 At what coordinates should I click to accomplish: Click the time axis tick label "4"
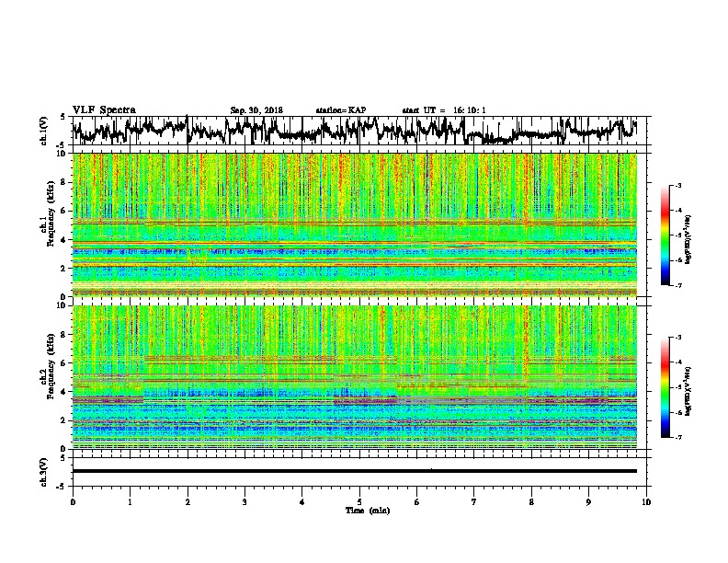(302, 502)
